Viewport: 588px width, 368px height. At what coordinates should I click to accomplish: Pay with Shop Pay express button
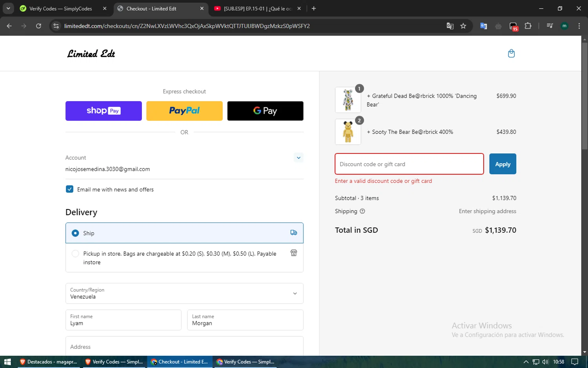tap(103, 111)
